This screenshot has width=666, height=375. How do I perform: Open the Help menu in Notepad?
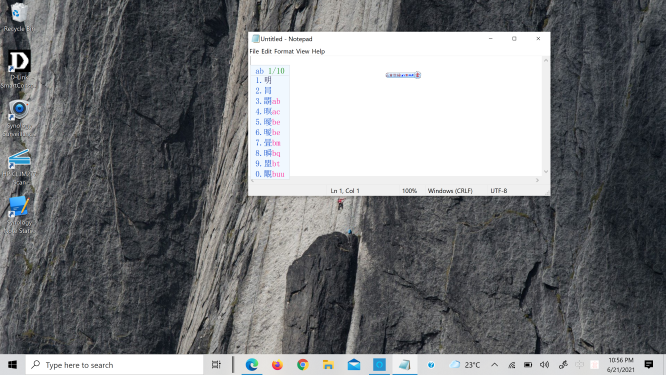[x=318, y=51]
